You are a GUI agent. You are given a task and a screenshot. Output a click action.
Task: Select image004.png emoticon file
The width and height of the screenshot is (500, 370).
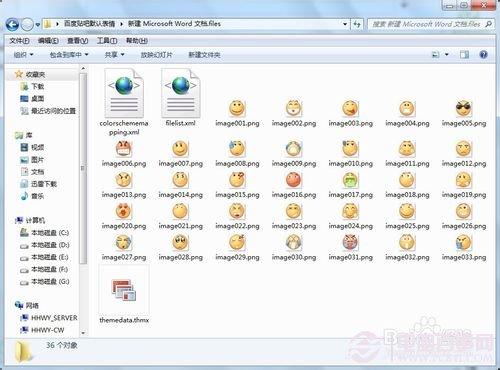pyautogui.click(x=407, y=108)
